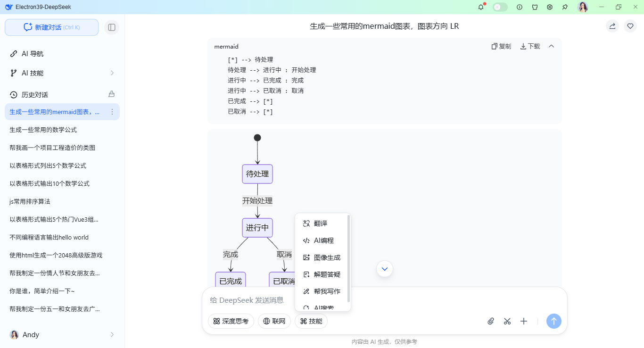Open the theme skin icon in title bar
644x348 pixels.
click(x=535, y=7)
